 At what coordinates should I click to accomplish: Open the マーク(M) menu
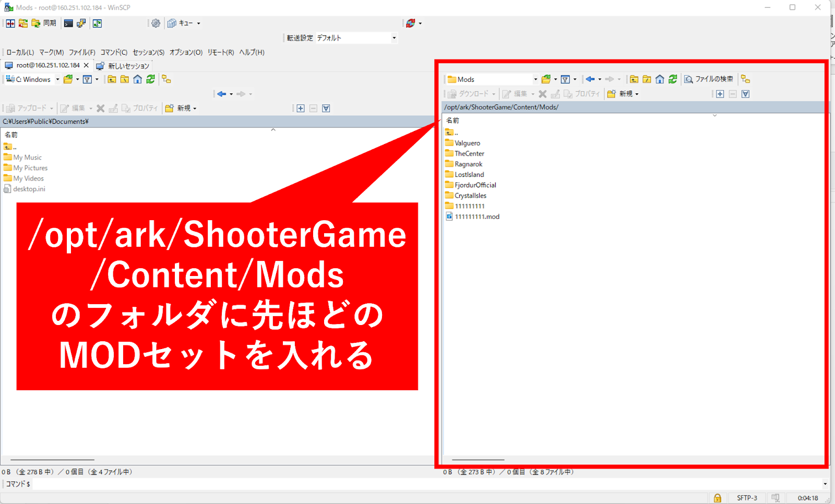(x=51, y=52)
